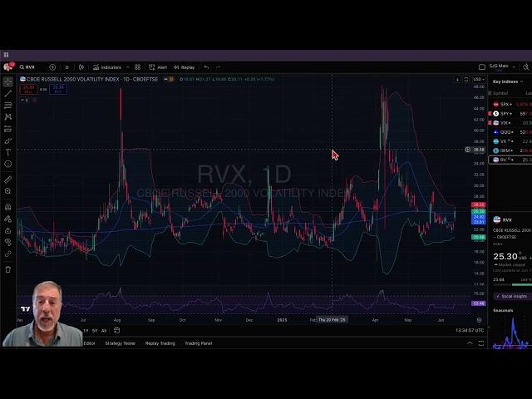Open the Social insights button
This screenshot has height=399, width=532.
click(512, 296)
